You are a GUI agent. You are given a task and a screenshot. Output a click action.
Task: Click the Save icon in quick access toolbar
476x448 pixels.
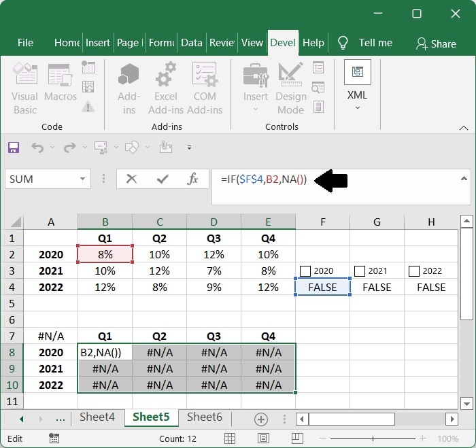pos(14,147)
